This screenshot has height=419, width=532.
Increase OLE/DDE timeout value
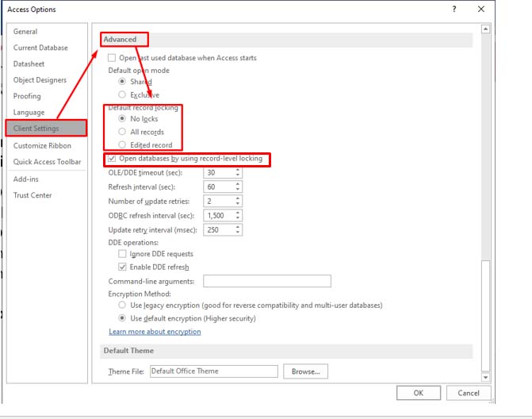tap(238, 170)
